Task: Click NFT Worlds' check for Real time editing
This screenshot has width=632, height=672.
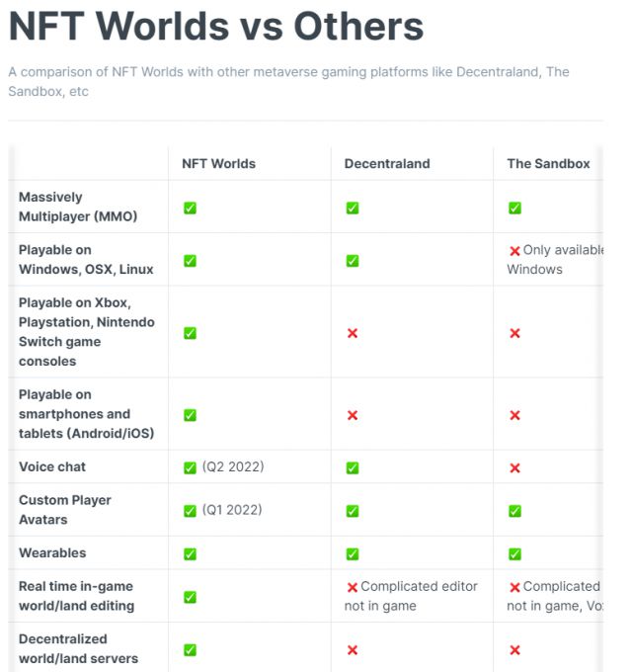Action: click(190, 597)
